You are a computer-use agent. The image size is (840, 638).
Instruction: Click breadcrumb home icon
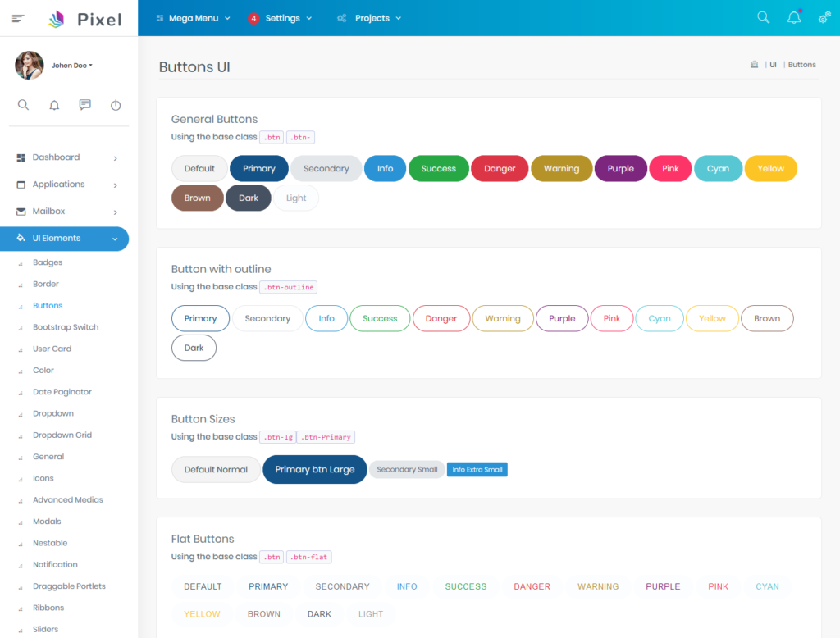tap(755, 64)
